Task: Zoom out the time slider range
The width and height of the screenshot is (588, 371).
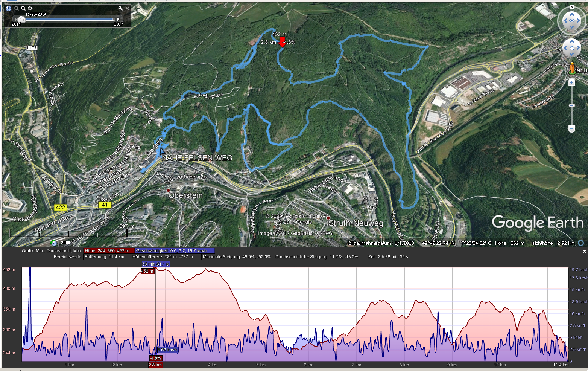Action: (x=16, y=8)
